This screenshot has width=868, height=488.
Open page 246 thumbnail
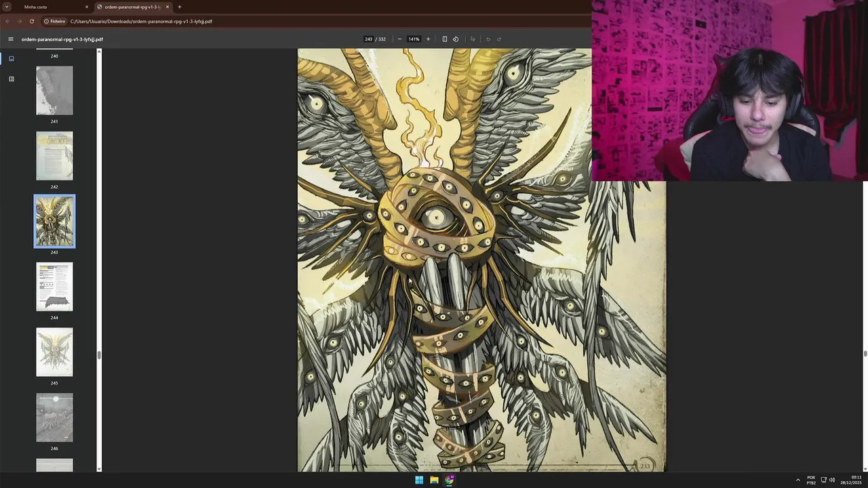coord(54,418)
